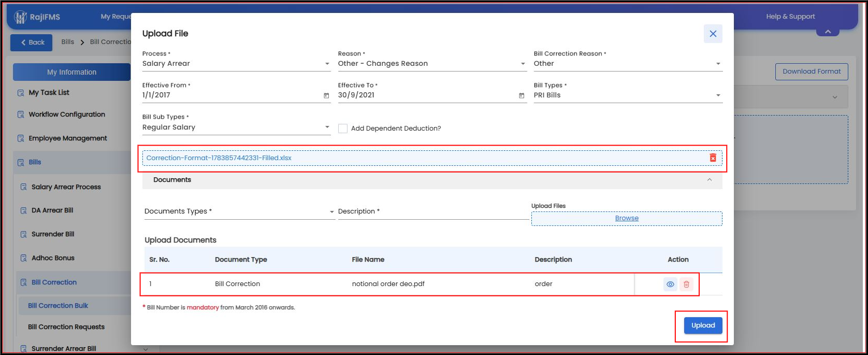
Task: Click the Browse link to upload files
Action: 627,218
